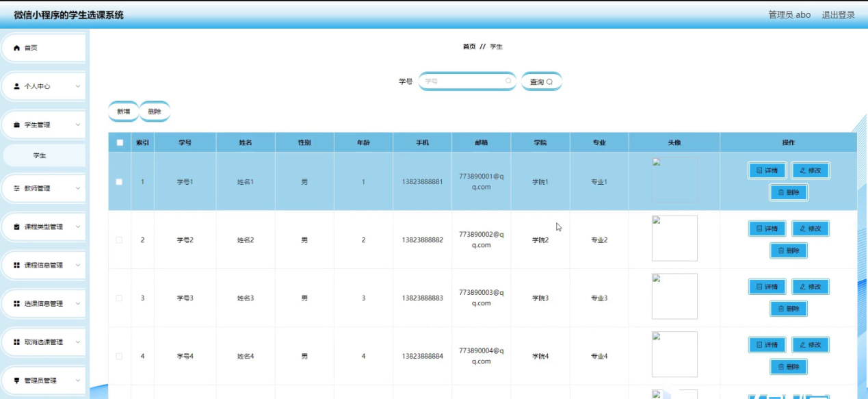868x399 pixels.
Task: Toggle the select-all checkbox in table header
Action: [120, 142]
